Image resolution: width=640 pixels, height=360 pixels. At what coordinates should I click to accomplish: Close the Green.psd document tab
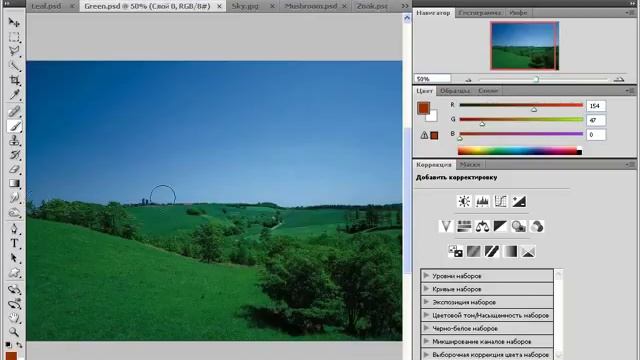(219, 7)
